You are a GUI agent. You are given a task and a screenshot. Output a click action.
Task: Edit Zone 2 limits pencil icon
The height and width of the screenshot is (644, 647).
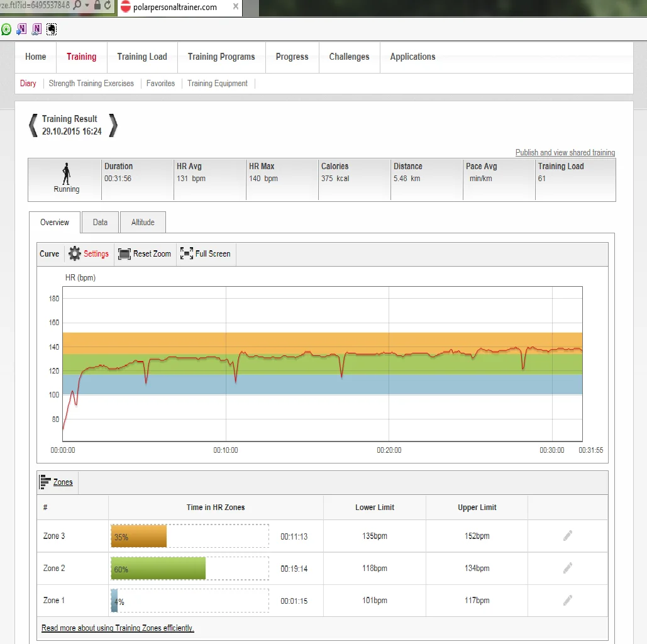pos(568,568)
